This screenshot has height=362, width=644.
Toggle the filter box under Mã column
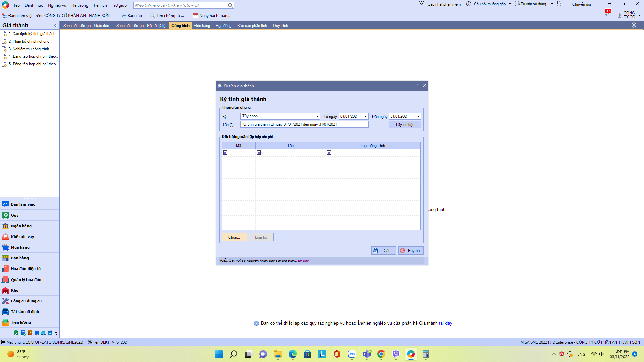click(x=225, y=153)
